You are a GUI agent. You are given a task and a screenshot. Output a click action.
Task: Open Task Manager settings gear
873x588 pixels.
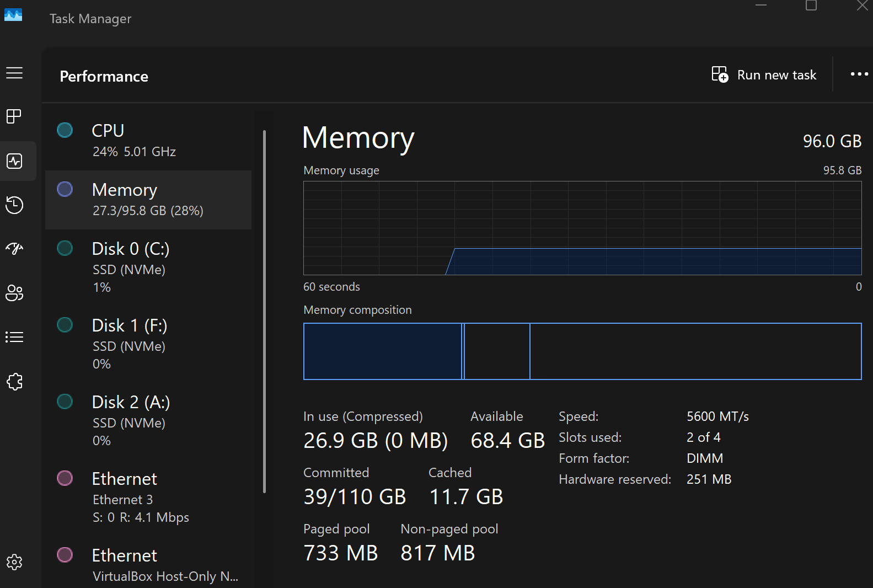click(14, 562)
